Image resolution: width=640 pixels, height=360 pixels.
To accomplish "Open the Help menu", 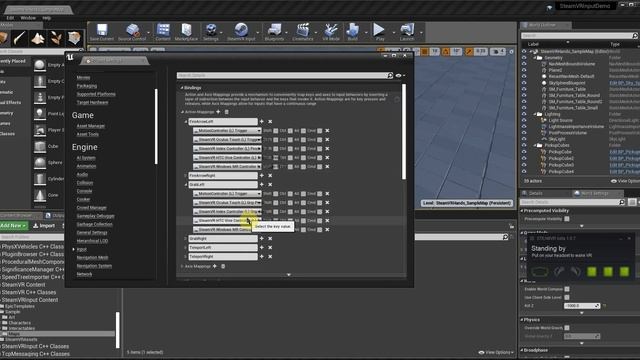I will coord(47,18).
